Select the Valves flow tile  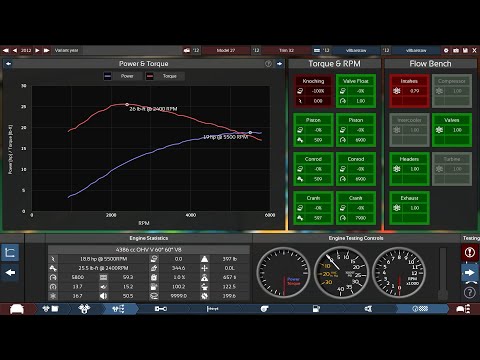point(452,130)
